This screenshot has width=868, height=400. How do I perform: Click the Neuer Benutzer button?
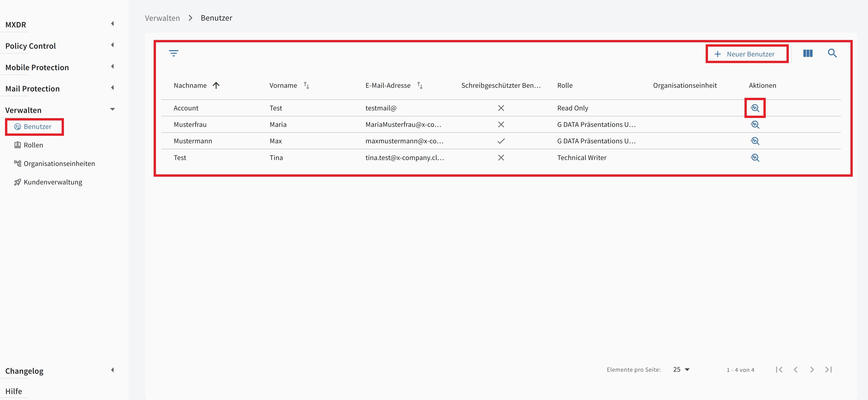point(747,54)
